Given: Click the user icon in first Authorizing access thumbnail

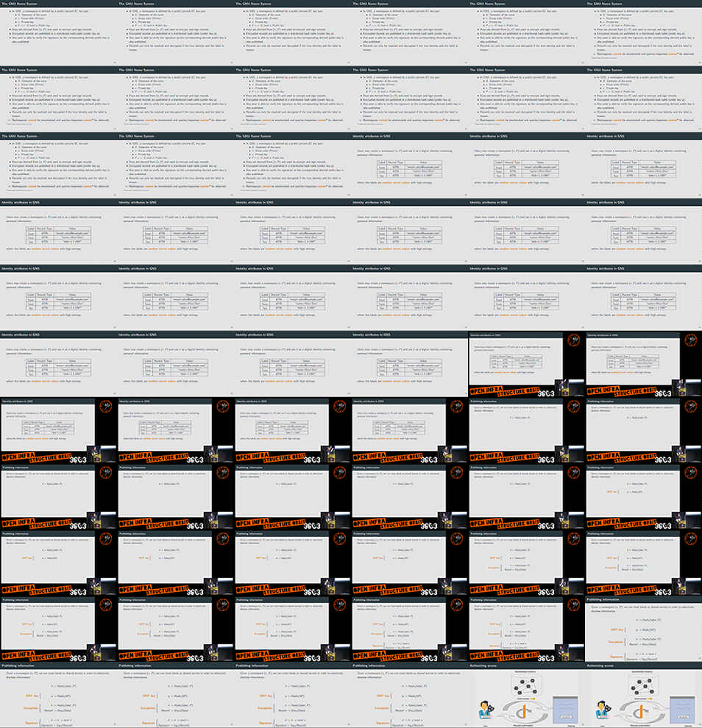Looking at the screenshot, I should 487,710.
